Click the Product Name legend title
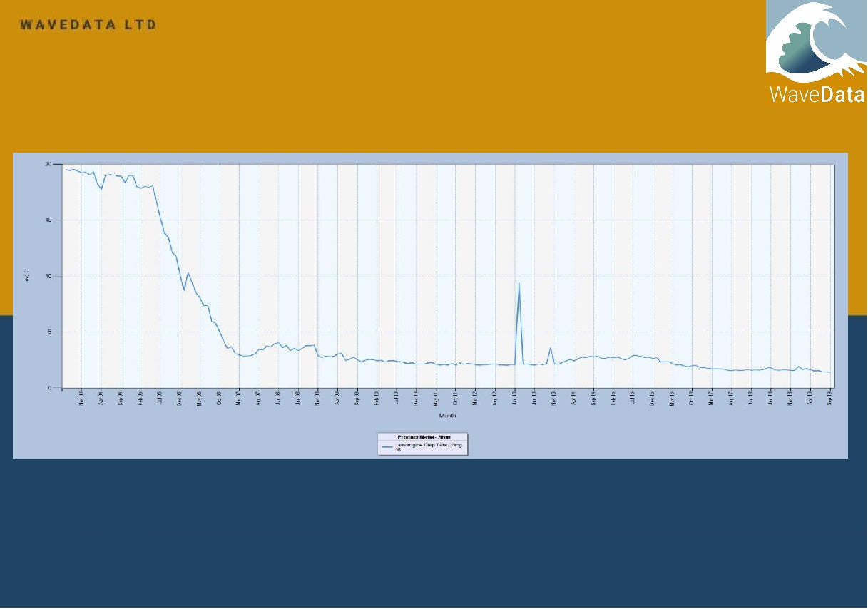The height and width of the screenshot is (609, 868). point(424,436)
